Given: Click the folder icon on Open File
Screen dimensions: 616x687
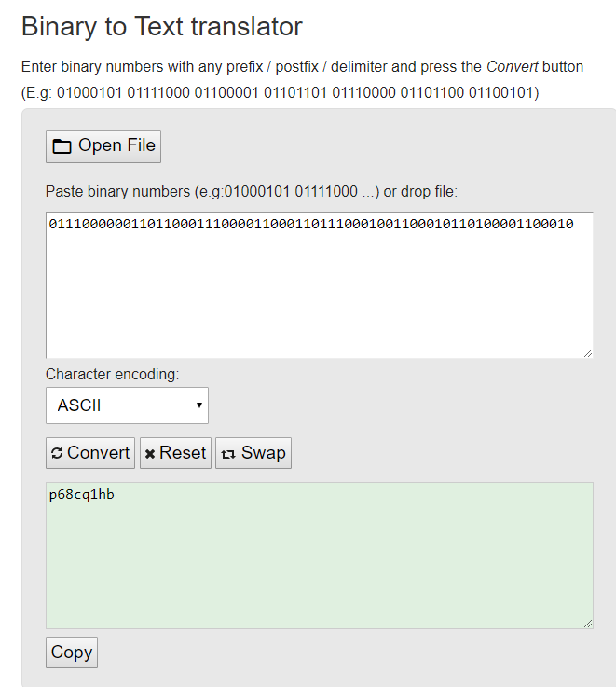Looking at the screenshot, I should click(62, 146).
